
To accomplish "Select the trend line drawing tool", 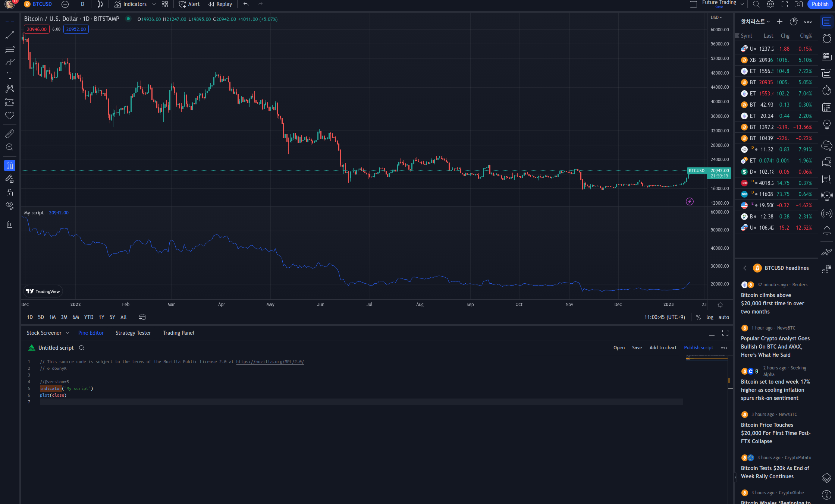I will point(10,35).
